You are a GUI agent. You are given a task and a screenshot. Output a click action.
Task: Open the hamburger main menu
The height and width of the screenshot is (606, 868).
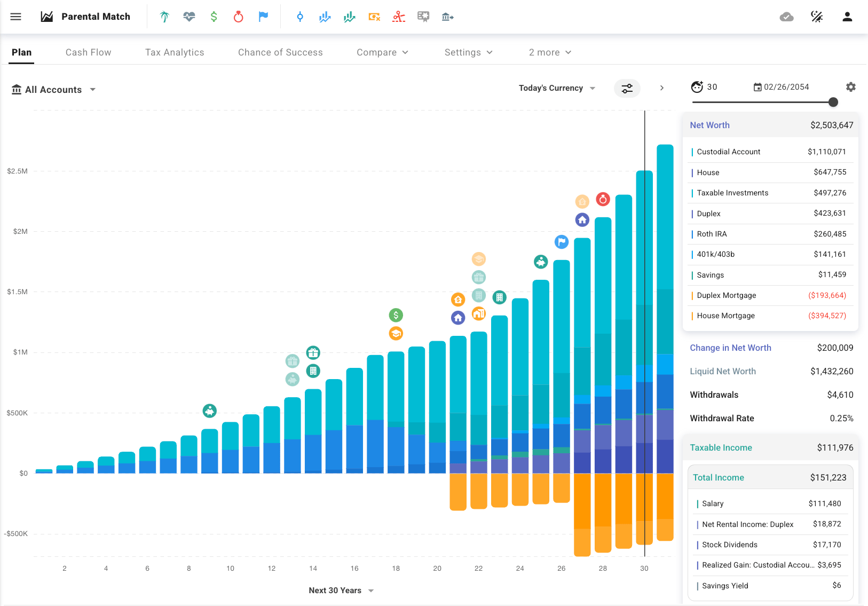tap(16, 17)
